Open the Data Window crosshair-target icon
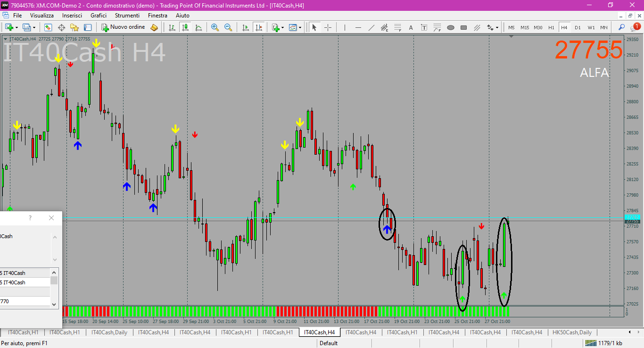Image resolution: width=644 pixels, height=348 pixels. (61, 27)
